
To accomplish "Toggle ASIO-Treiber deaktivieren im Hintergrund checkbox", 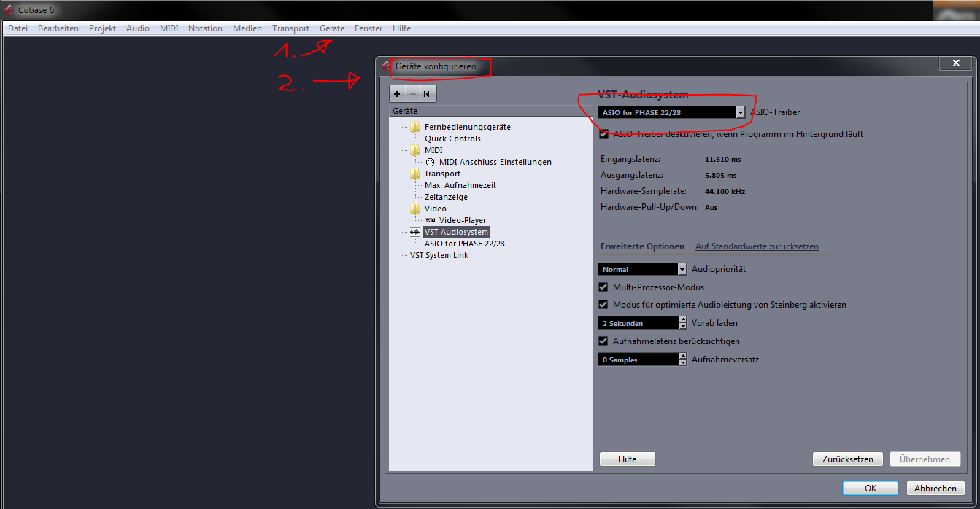I will [603, 134].
